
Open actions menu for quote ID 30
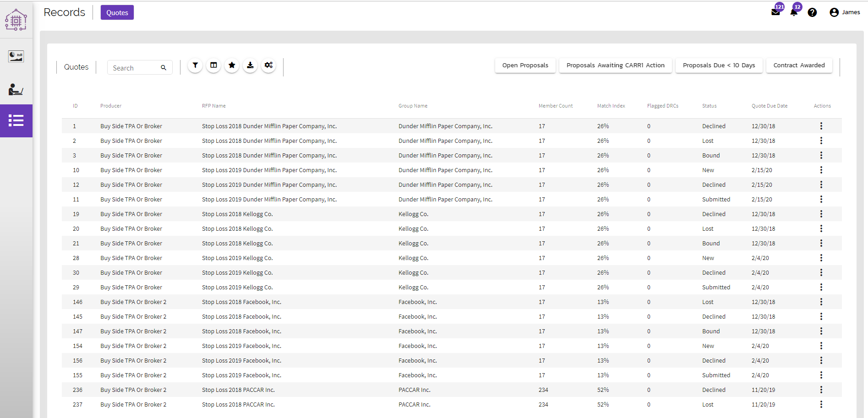821,272
